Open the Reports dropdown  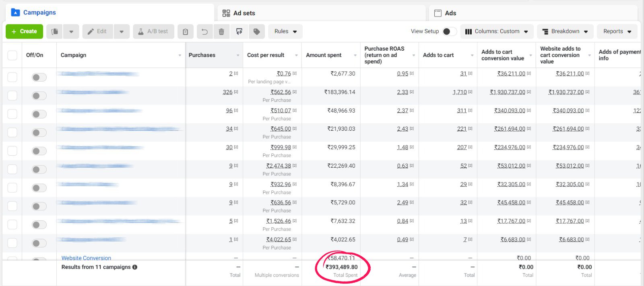(x=617, y=31)
